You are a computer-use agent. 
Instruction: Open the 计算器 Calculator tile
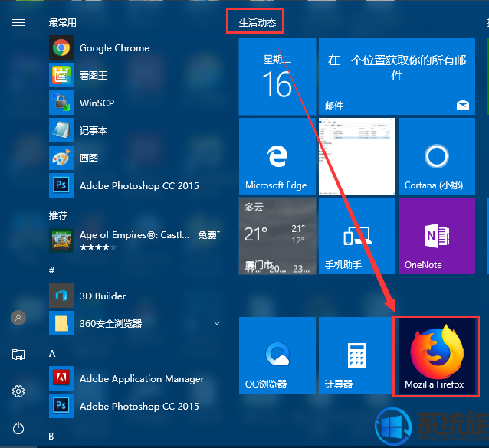357,355
